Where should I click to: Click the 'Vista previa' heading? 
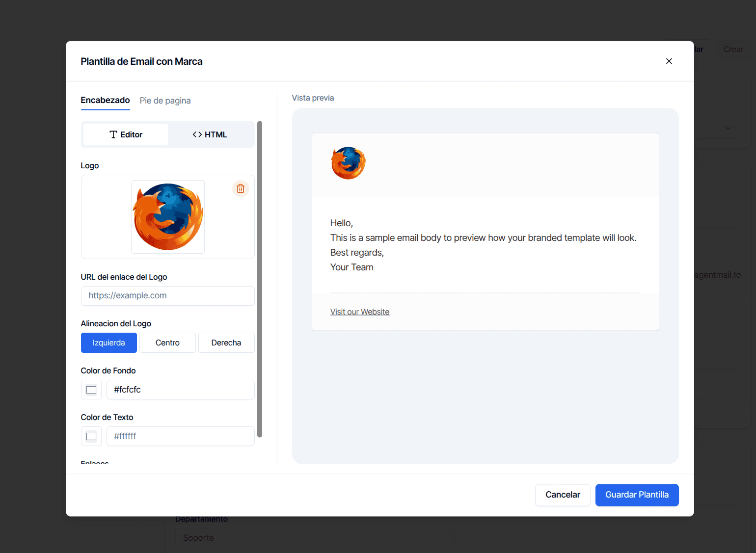tap(313, 98)
